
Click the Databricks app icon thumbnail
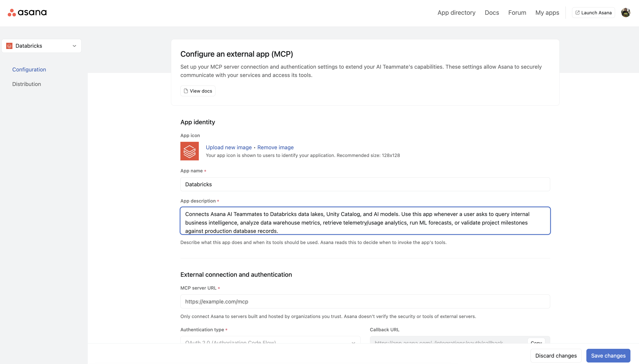point(190,151)
